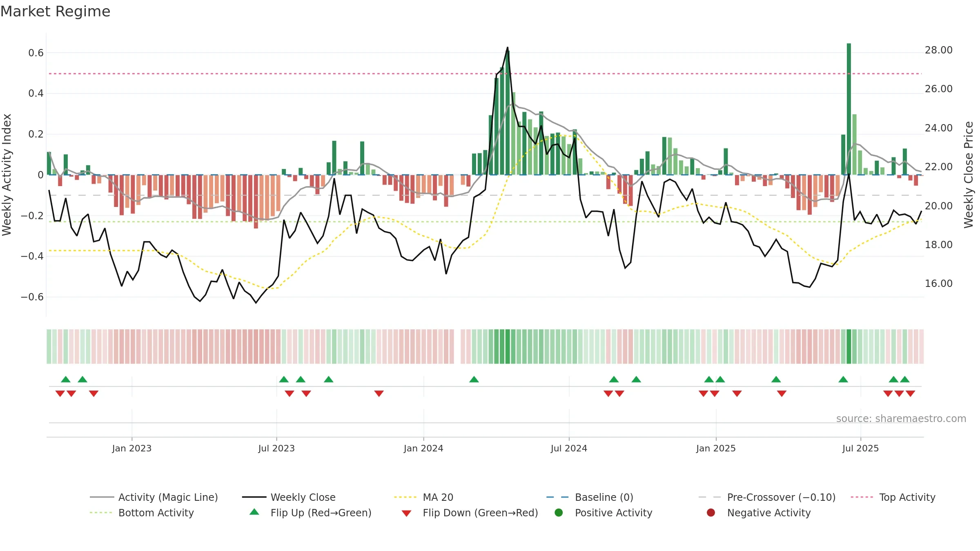Image resolution: width=980 pixels, height=551 pixels.
Task: Click the Jan 2023 axis label
Action: pyautogui.click(x=131, y=448)
